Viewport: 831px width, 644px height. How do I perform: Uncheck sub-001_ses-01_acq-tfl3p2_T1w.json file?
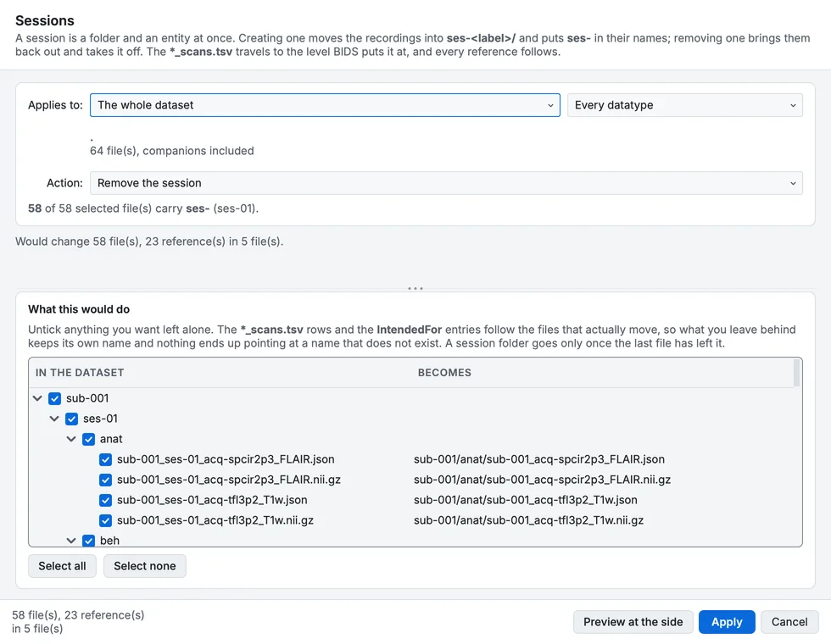tap(105, 500)
